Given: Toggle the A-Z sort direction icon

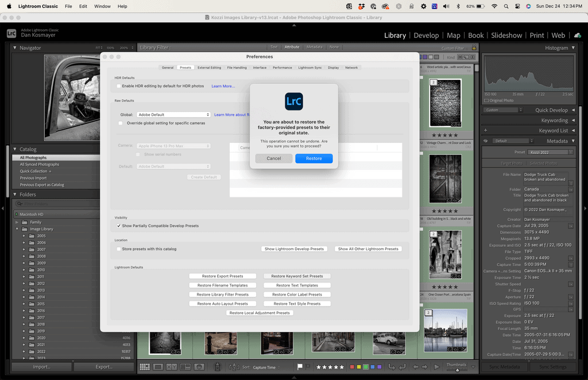Looking at the screenshot, I should click(234, 367).
